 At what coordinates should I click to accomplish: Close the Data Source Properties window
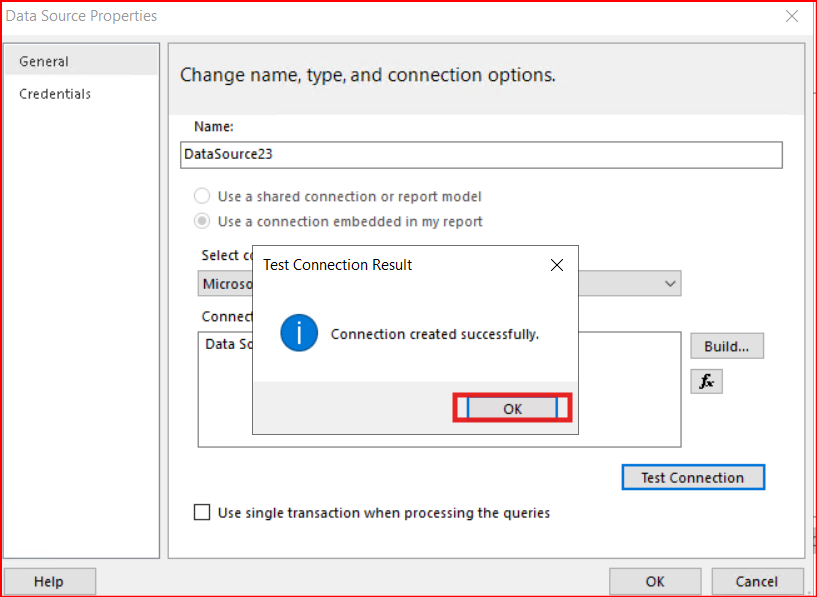[x=791, y=16]
